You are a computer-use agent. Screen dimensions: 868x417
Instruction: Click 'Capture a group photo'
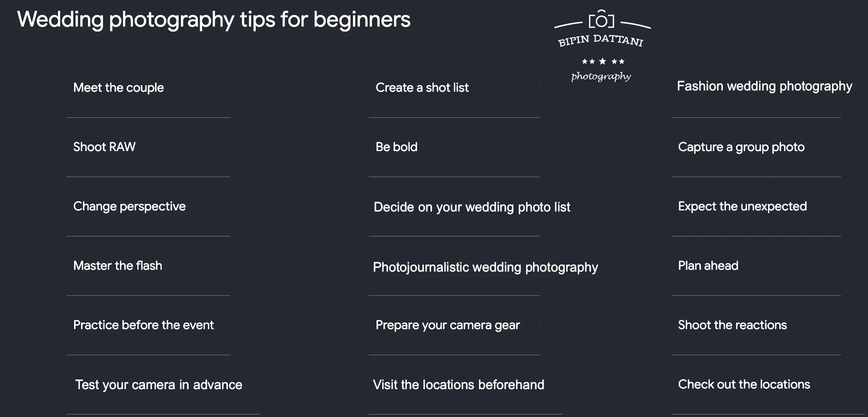coord(741,147)
